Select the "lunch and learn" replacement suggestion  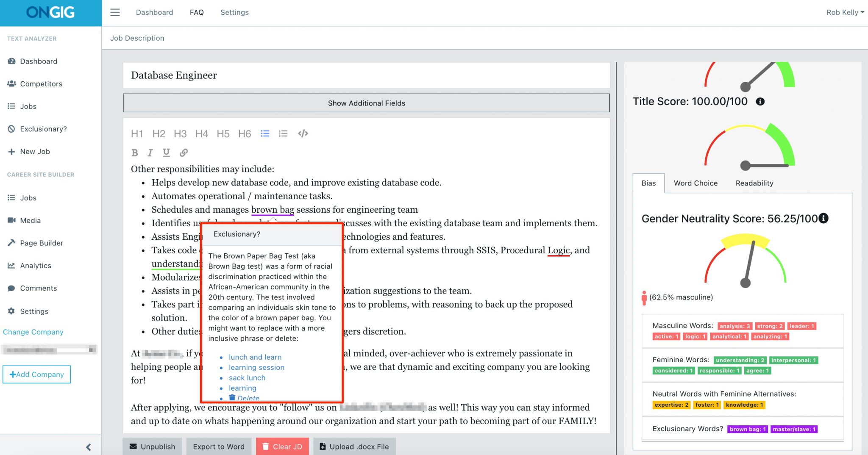pos(255,357)
